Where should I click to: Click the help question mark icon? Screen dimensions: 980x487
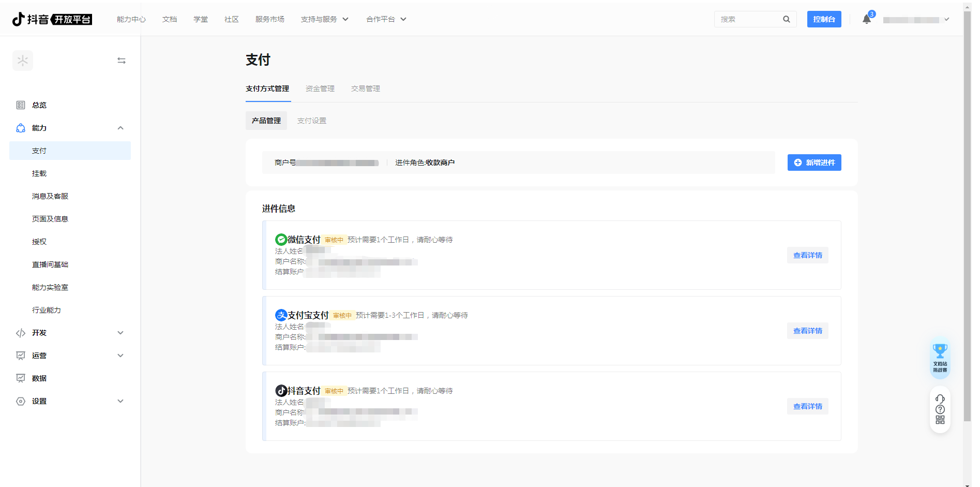click(x=940, y=409)
